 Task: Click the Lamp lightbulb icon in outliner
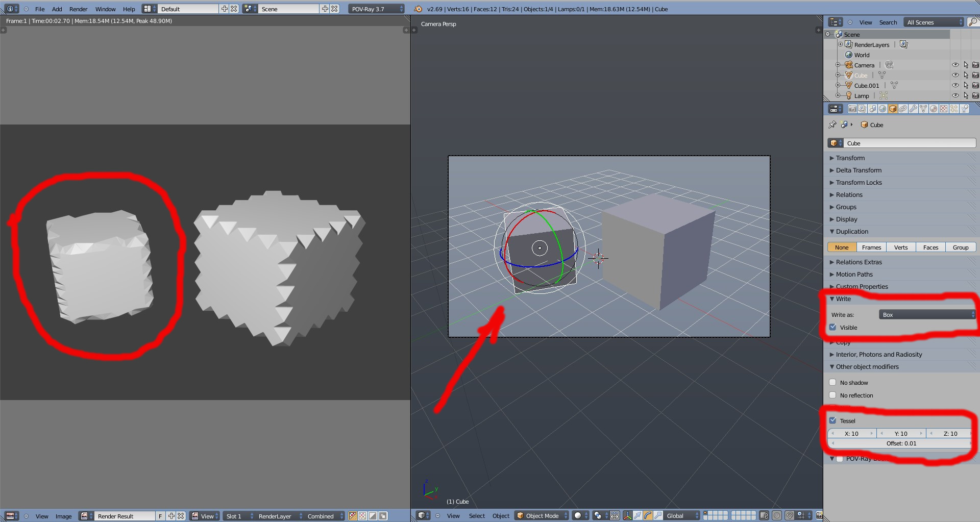point(849,95)
